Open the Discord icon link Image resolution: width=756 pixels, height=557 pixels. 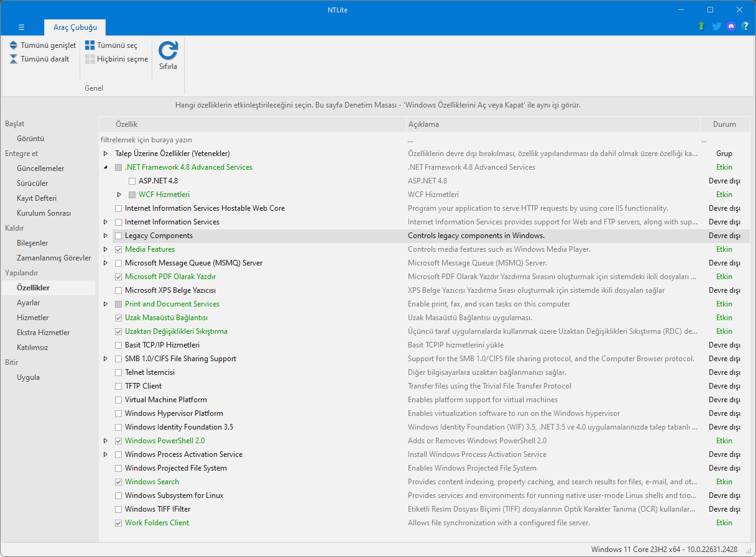pos(731,26)
